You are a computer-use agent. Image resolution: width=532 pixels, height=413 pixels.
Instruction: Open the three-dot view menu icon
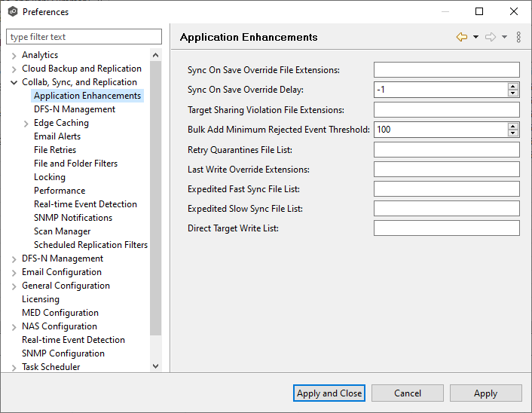[518, 37]
